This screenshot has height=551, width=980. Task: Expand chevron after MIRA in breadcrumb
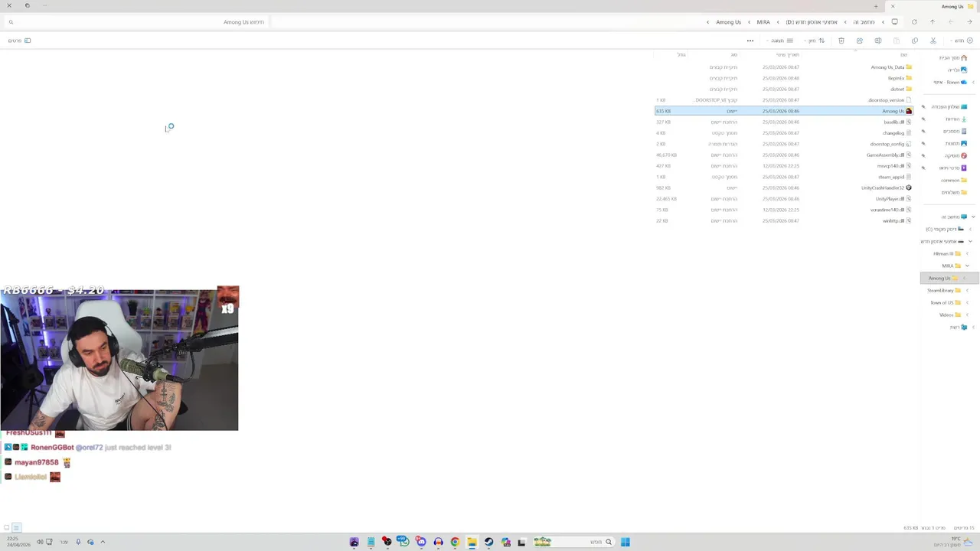pos(749,22)
